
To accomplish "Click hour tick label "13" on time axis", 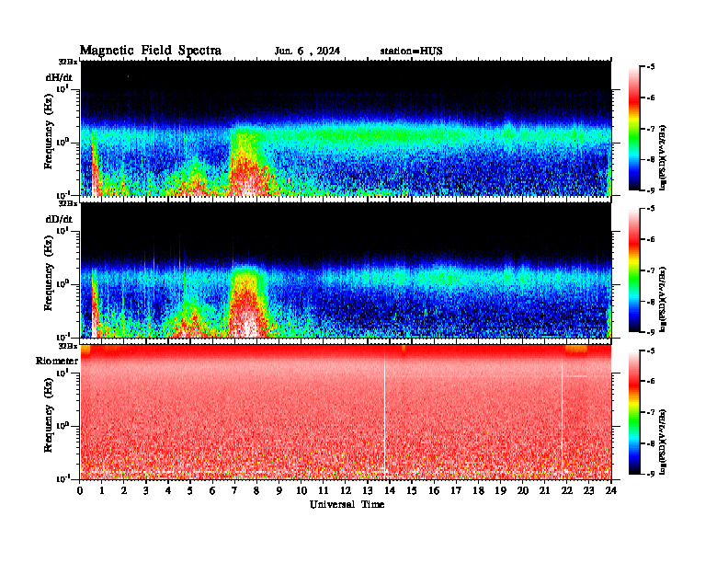I will click(x=368, y=491).
